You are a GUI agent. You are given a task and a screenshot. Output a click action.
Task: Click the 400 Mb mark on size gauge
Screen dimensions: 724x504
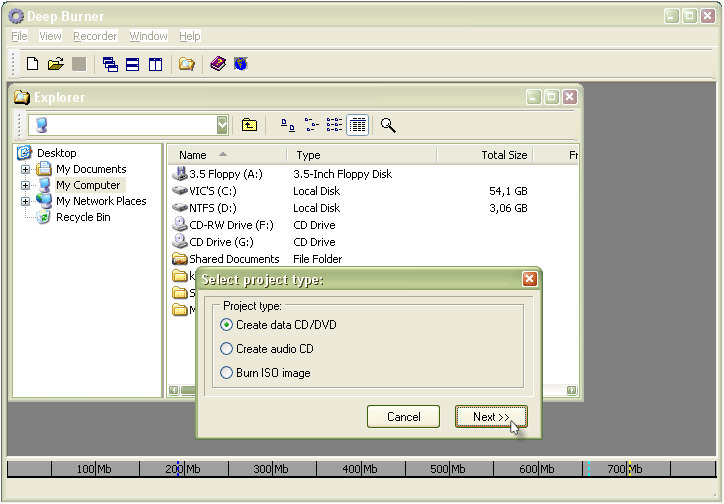point(360,469)
